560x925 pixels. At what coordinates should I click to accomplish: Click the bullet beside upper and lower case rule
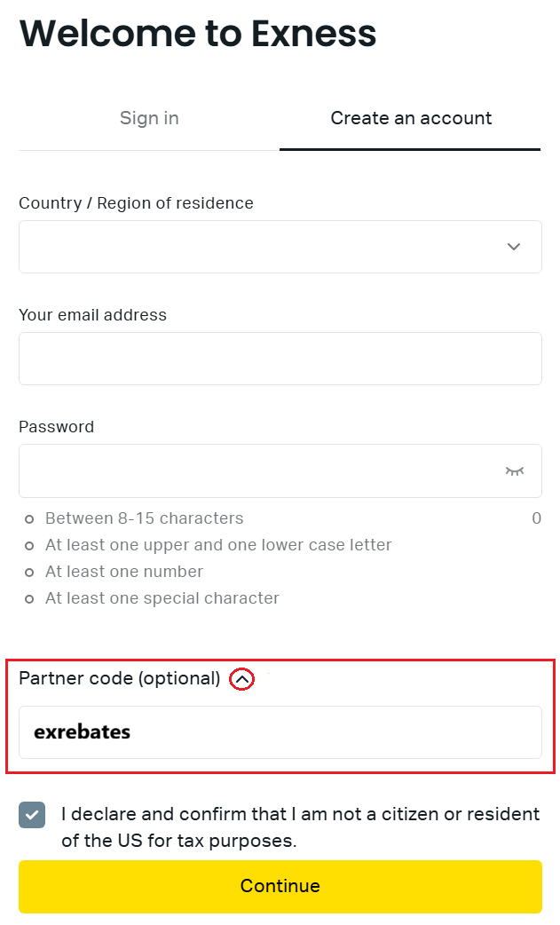click(29, 545)
